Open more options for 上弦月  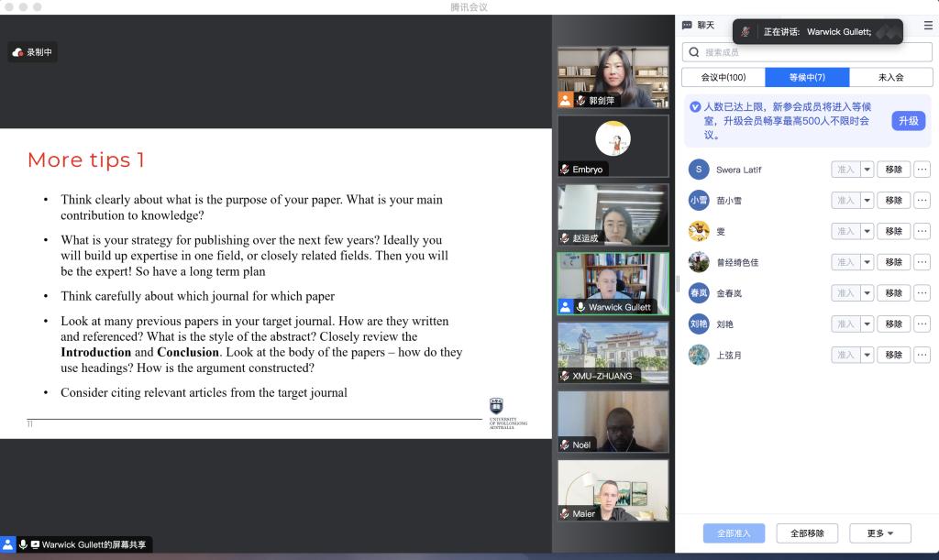pos(922,355)
